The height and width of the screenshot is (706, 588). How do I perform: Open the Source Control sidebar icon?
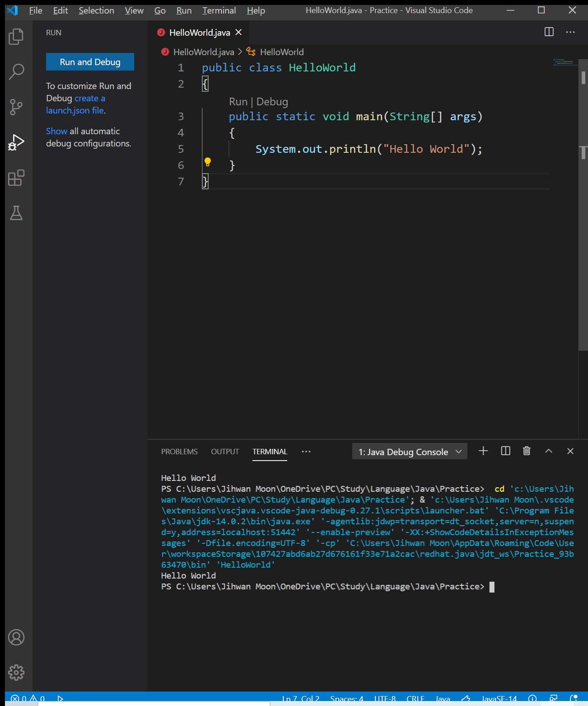coord(16,107)
